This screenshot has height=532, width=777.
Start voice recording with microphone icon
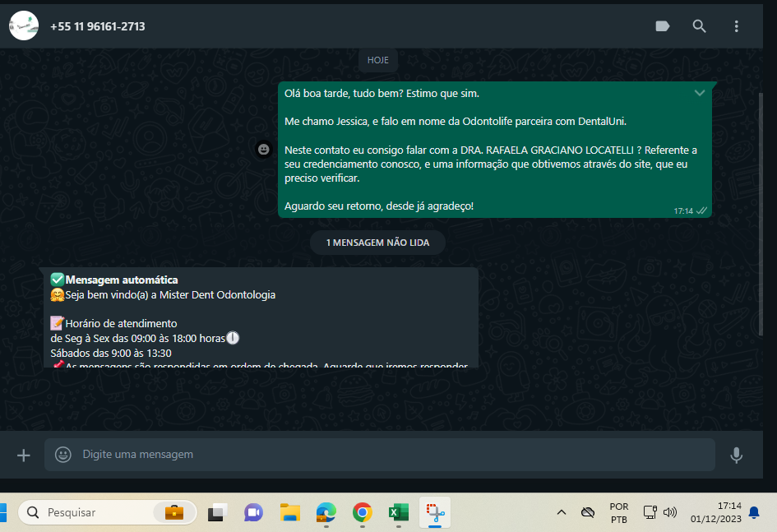(737, 455)
